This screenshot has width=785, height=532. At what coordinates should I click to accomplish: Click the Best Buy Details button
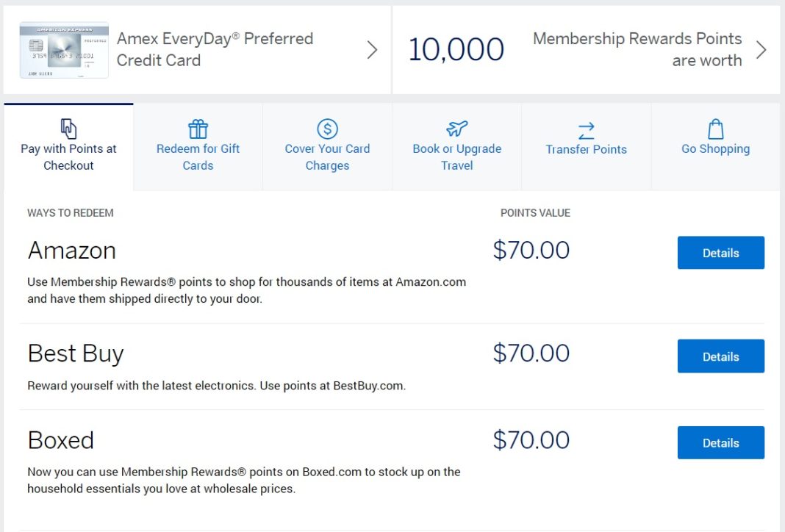[720, 356]
